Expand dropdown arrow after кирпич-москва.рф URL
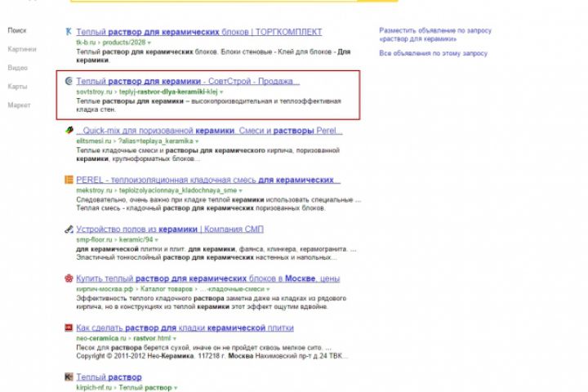The width and height of the screenshot is (588, 392). [268, 289]
